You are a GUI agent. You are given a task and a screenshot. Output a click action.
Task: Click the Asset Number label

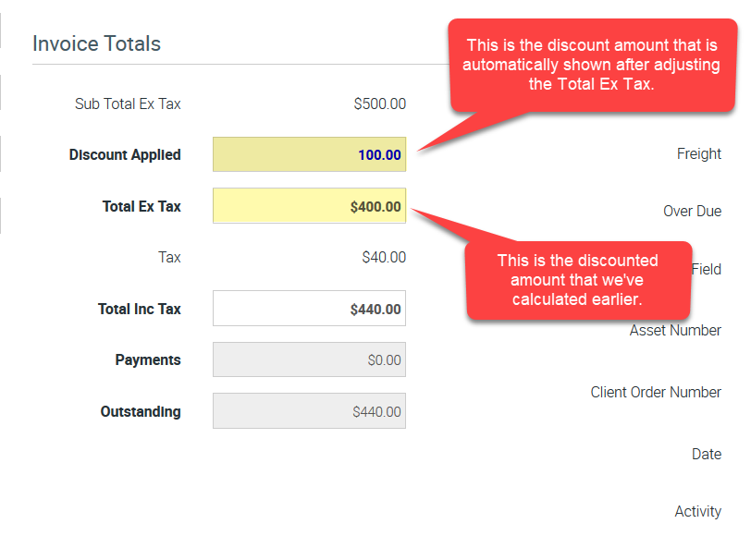click(675, 330)
